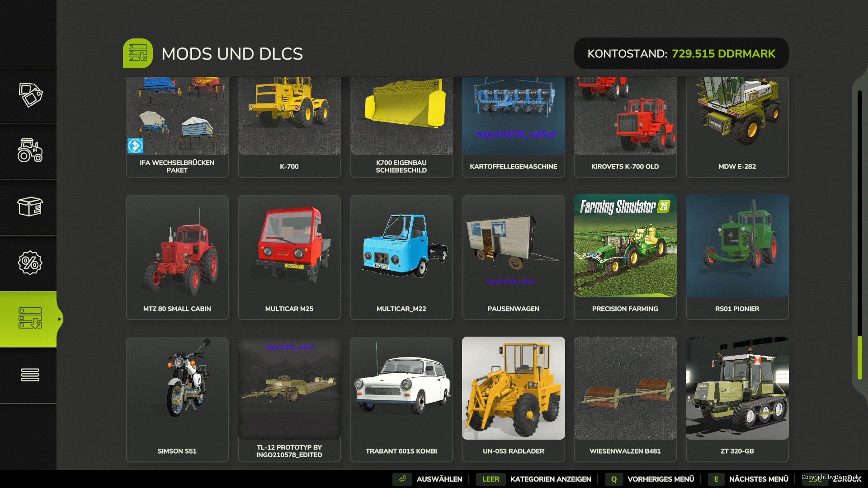Select the Wiesenwalzen B481 card
The height and width of the screenshot is (488, 868).
[x=625, y=399]
